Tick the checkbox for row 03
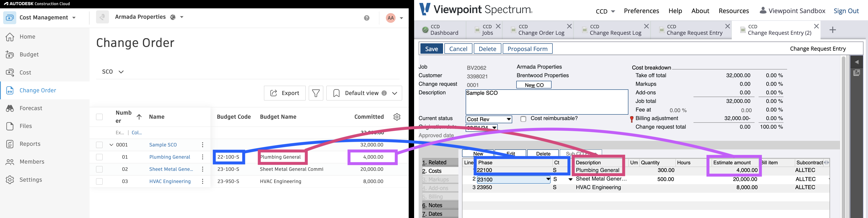Screen dimensions: 868x218 coord(99,181)
